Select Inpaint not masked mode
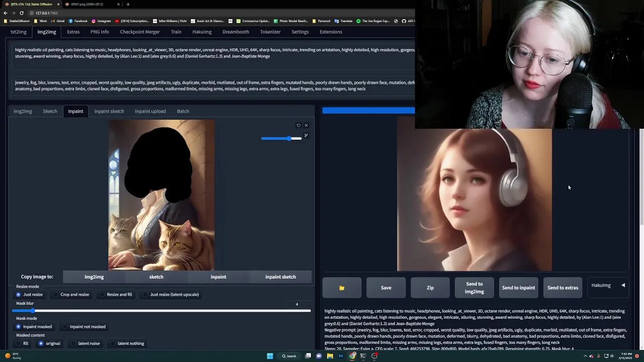 [85, 327]
